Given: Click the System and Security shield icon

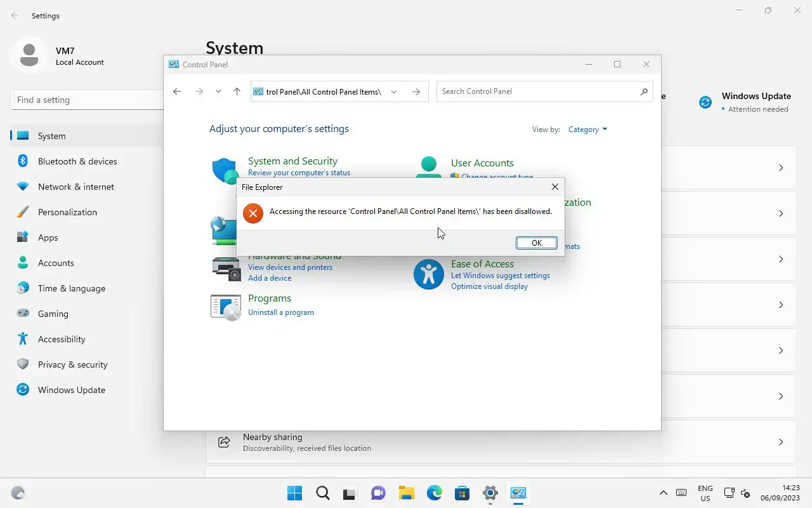Looking at the screenshot, I should [225, 170].
